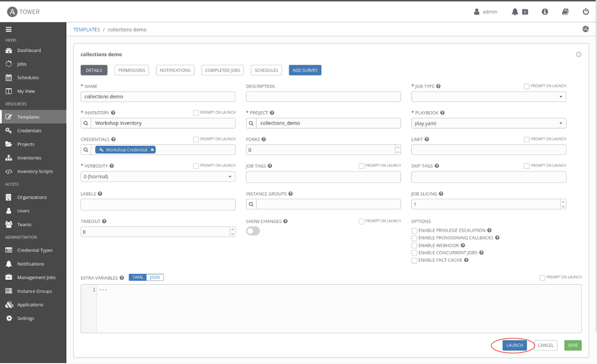The width and height of the screenshot is (597, 364).
Task: Click inside the Name input field
Action: pos(158,96)
